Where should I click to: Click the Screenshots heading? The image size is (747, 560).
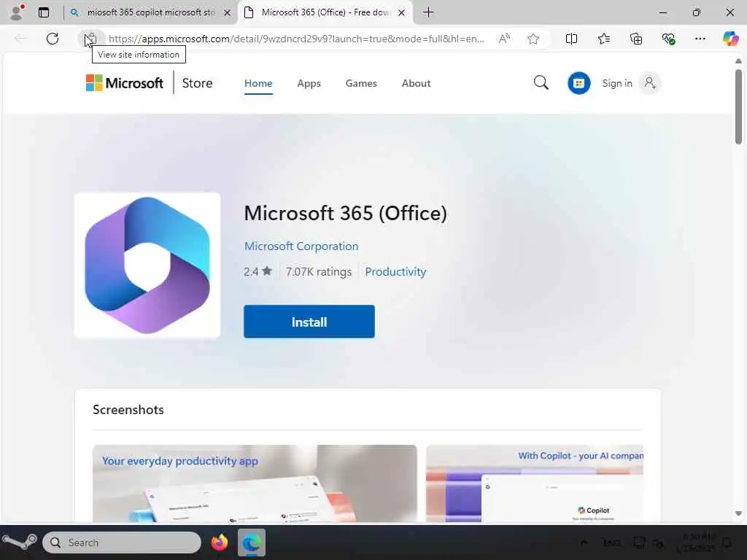[x=128, y=410]
